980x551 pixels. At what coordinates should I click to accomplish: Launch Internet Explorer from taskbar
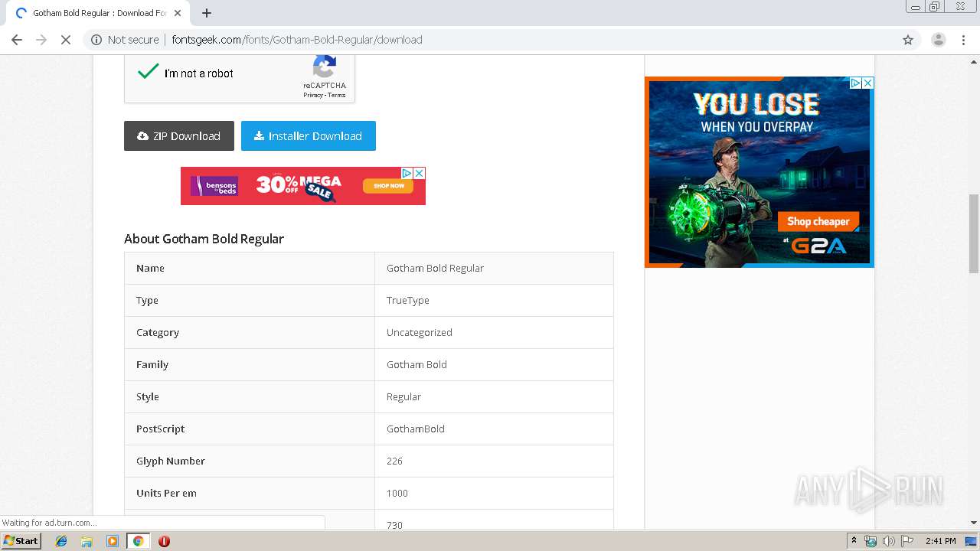pos(61,541)
